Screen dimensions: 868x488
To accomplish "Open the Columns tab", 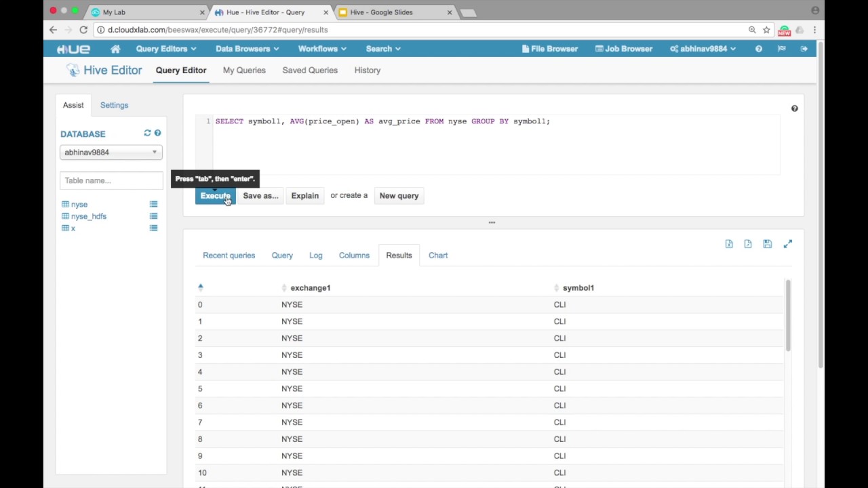I will click(354, 256).
